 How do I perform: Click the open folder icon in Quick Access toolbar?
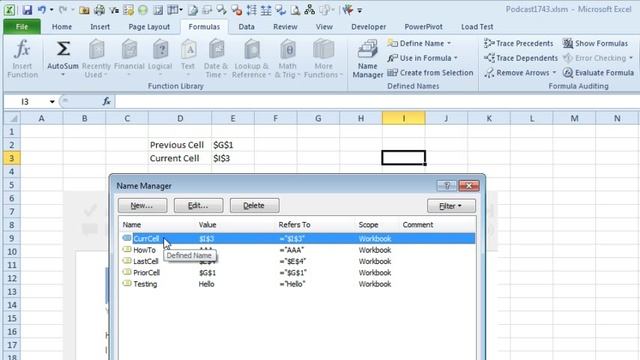(x=84, y=10)
